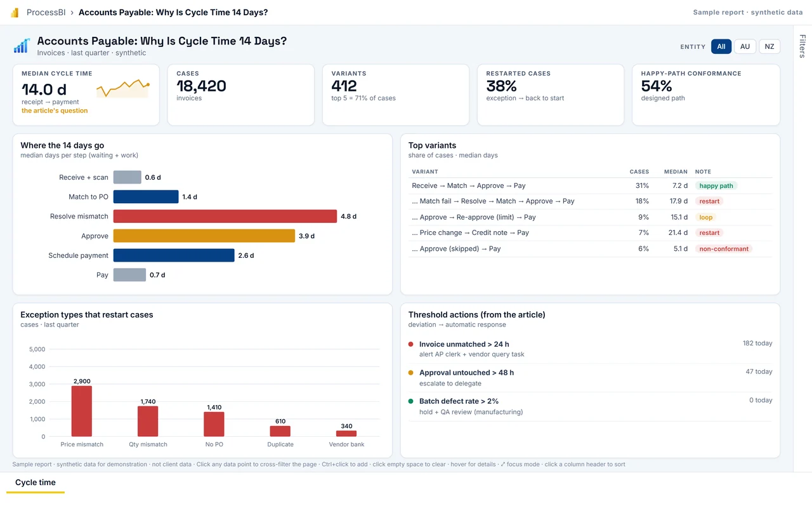Click the Match to PO bar
Image resolution: width=812 pixels, height=508 pixels.
[x=146, y=197]
